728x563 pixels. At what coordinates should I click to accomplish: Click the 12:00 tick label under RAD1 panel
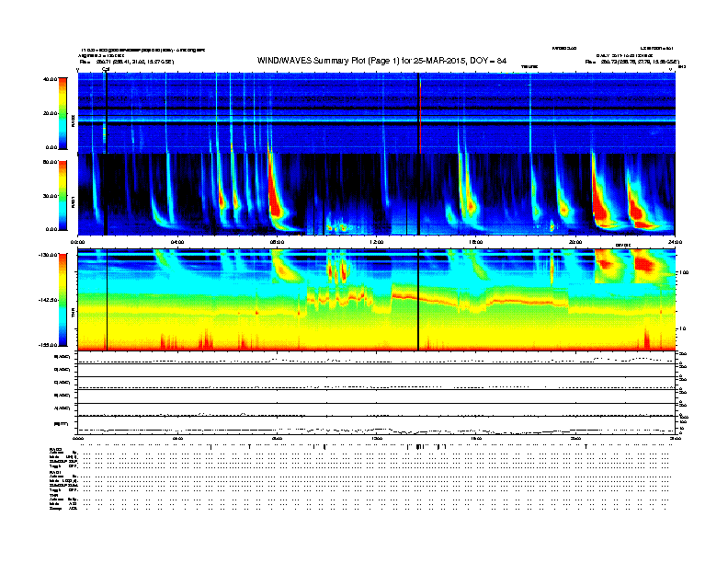click(377, 242)
